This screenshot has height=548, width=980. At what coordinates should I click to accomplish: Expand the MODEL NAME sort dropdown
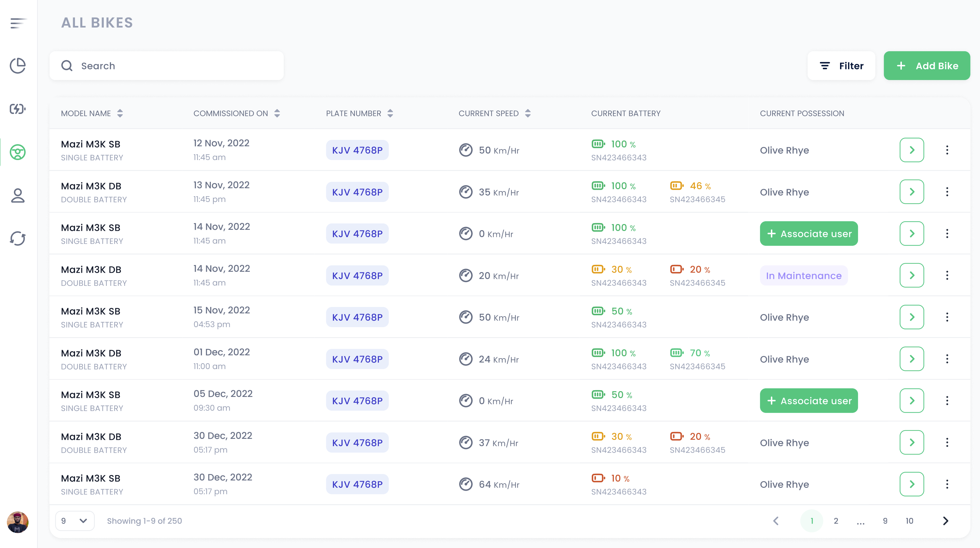[120, 113]
